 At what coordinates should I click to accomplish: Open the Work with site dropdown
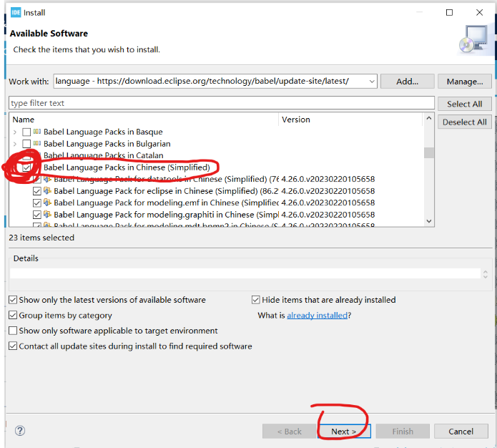click(x=372, y=82)
